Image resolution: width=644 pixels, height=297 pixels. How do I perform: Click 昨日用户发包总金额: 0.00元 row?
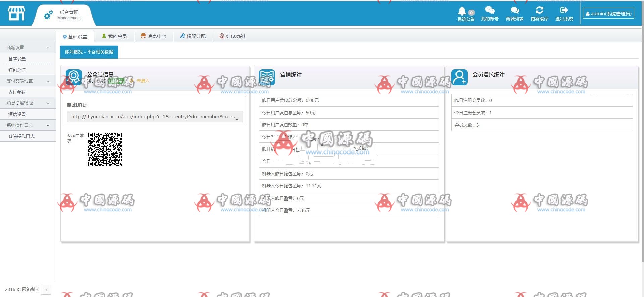tap(349, 100)
